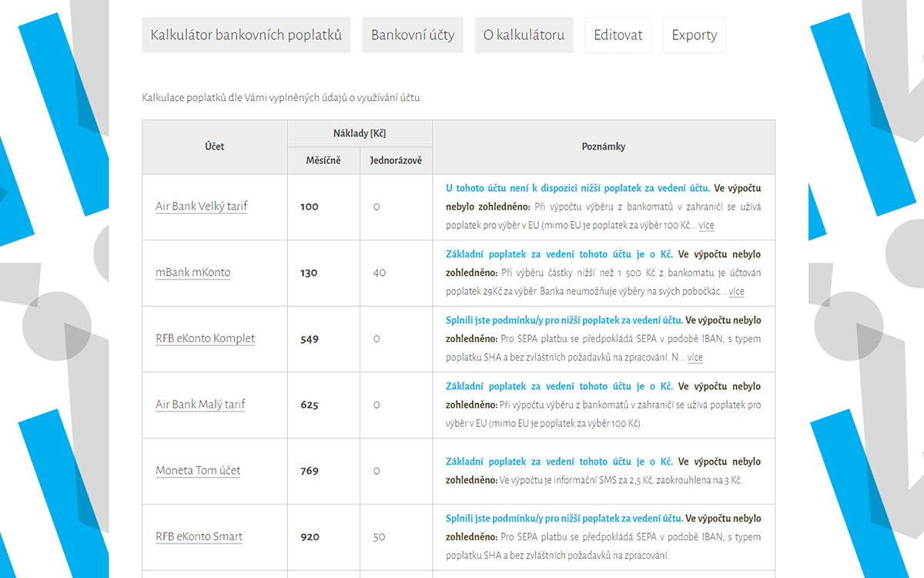Screen dimensions: 924x578
Task: Click the Účet column header
Action: coord(215,146)
